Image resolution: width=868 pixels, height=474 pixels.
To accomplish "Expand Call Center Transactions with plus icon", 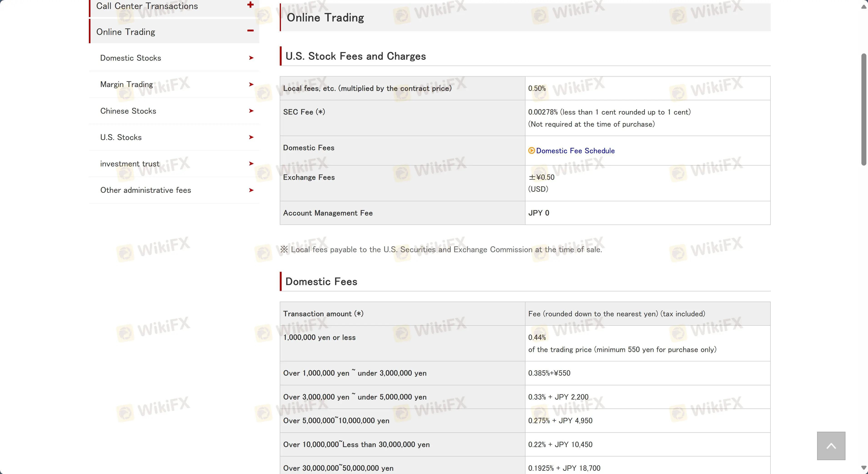I will tap(250, 5).
